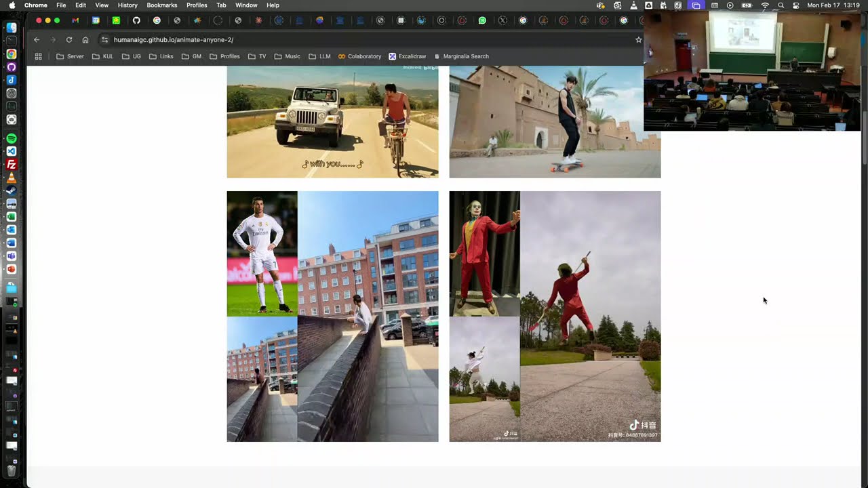Bookmark this page with the star icon

[638, 40]
